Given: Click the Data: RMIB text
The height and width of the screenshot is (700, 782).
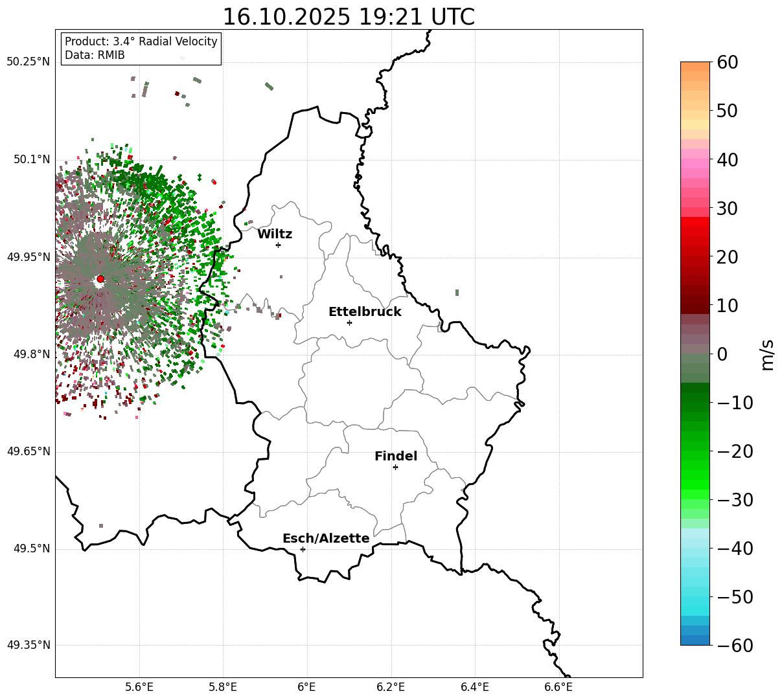Looking at the screenshot, I should pyautogui.click(x=95, y=56).
